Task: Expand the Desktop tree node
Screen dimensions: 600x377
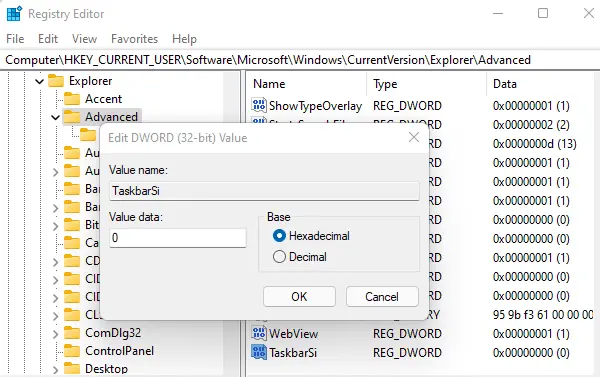Action: pos(55,370)
